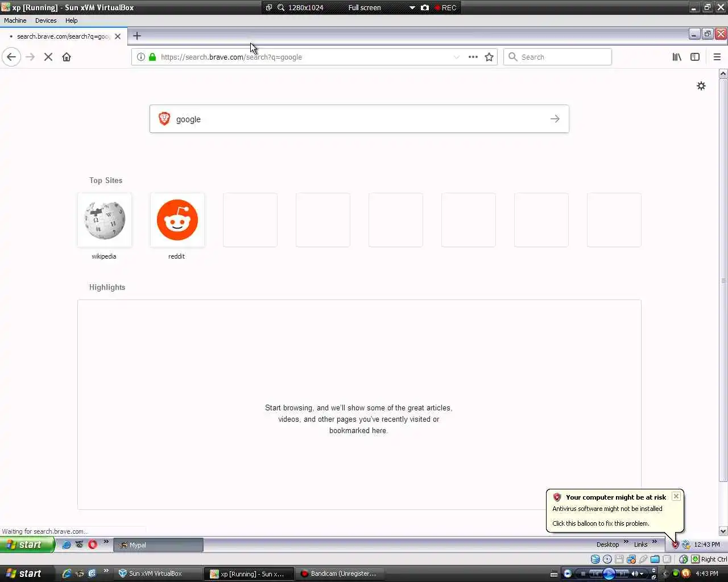Screen dimensions: 728x582
Task: Open the media player volume dropdown
Action: pos(641,573)
